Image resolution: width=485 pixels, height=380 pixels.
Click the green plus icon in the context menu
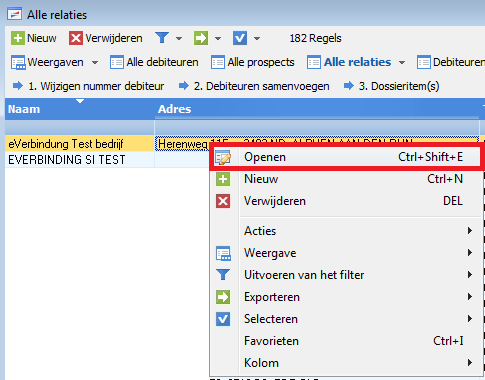pyautogui.click(x=223, y=179)
